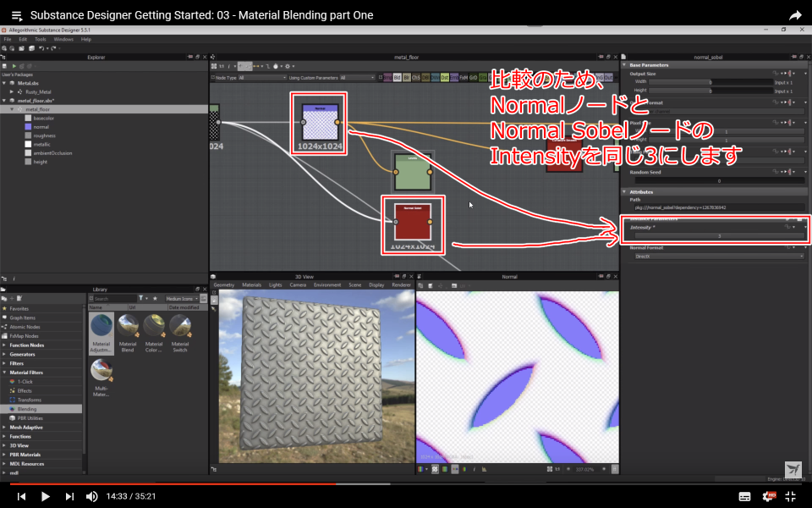Go to the previous video
Image resolution: width=812 pixels, height=508 pixels.
click(x=21, y=497)
